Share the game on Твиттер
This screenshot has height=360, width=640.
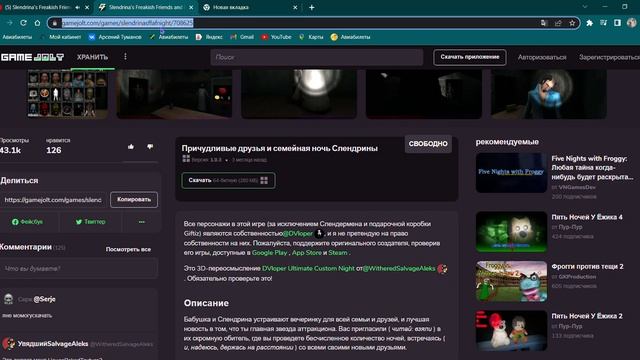tap(91, 222)
